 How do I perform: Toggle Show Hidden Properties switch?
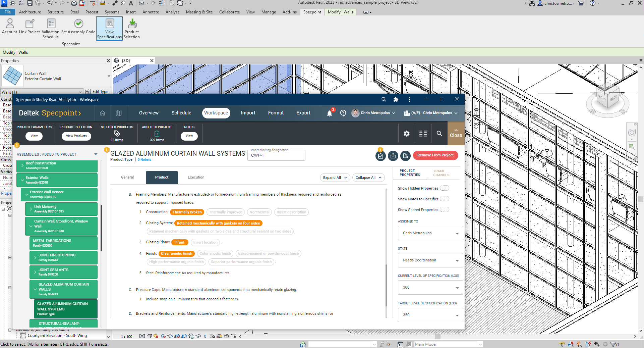coord(444,188)
